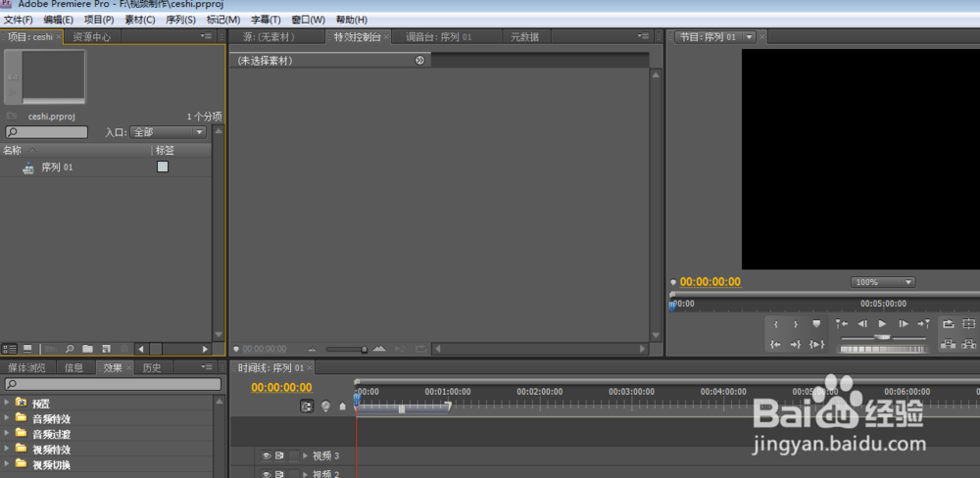
Task: Go to previous edit point
Action: tap(842, 323)
